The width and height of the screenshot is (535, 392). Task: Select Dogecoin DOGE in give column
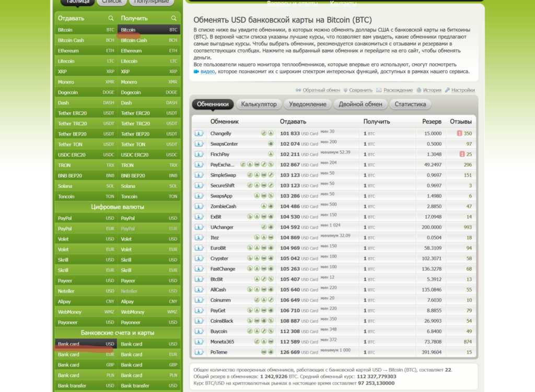click(86, 92)
